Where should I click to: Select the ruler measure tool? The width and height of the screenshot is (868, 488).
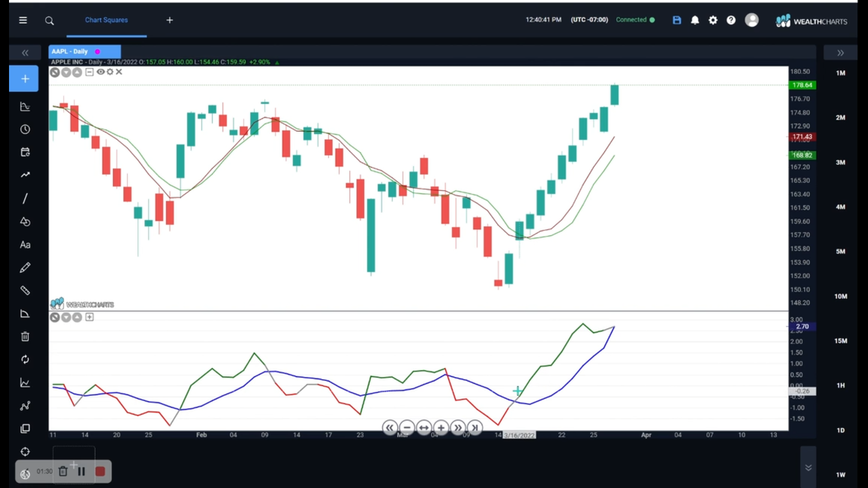(25, 291)
